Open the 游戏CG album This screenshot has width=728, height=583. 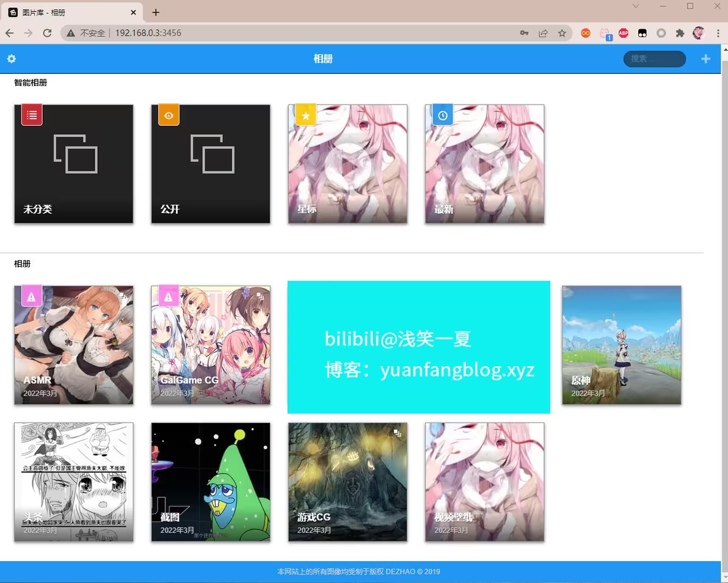[348, 482]
